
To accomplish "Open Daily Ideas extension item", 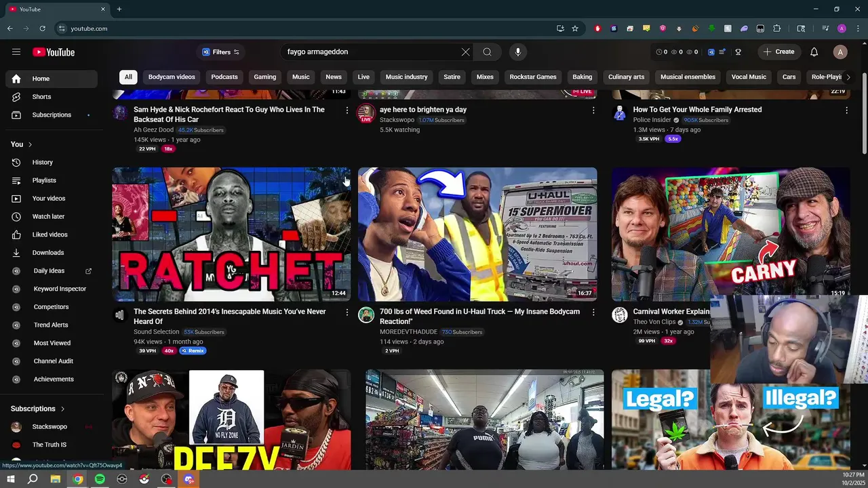I will (52, 271).
